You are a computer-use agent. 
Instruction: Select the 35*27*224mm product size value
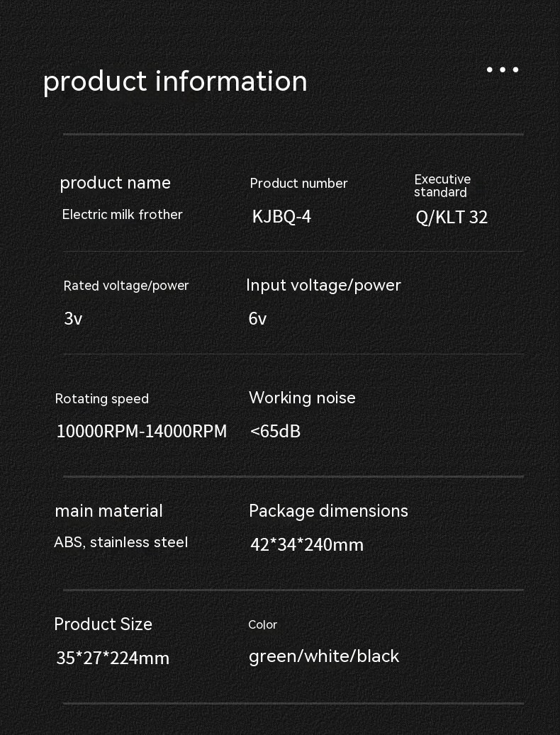tap(113, 658)
